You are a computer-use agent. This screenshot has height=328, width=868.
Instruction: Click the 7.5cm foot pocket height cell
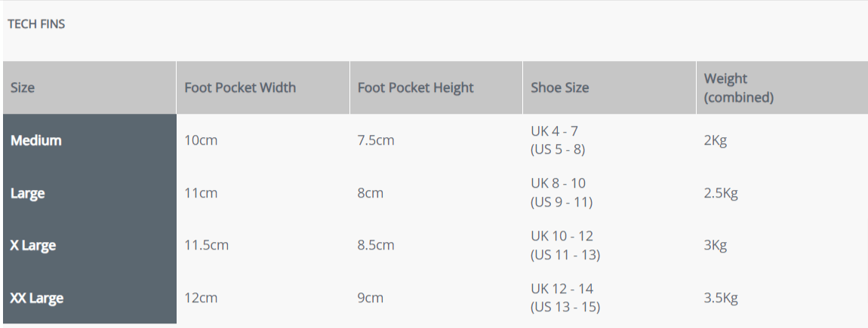[x=376, y=140]
